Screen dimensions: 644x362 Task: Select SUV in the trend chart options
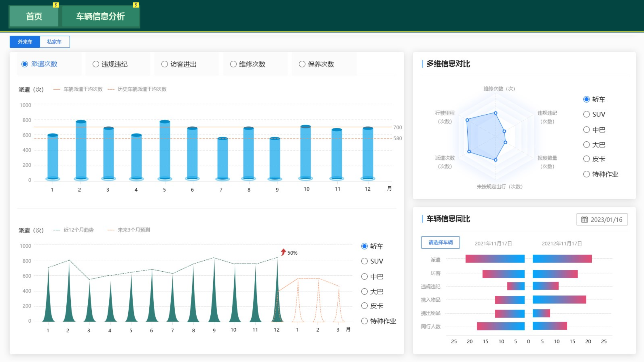[x=372, y=261]
